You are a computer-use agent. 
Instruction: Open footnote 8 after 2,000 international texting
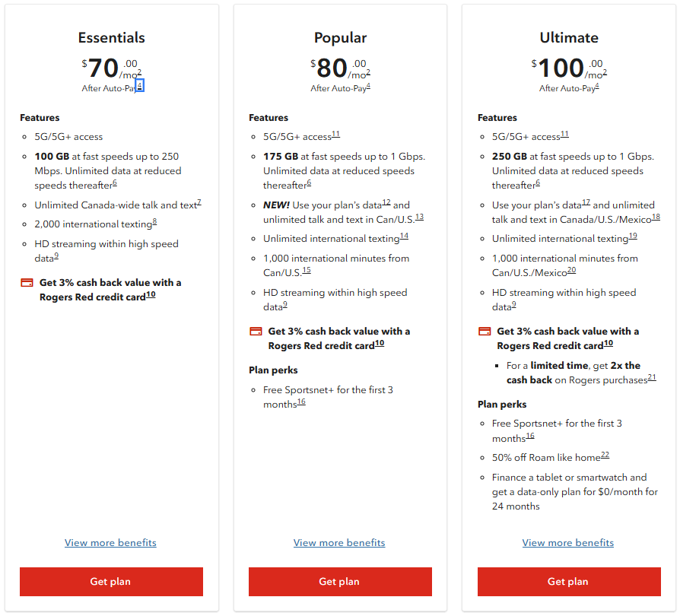point(155,222)
